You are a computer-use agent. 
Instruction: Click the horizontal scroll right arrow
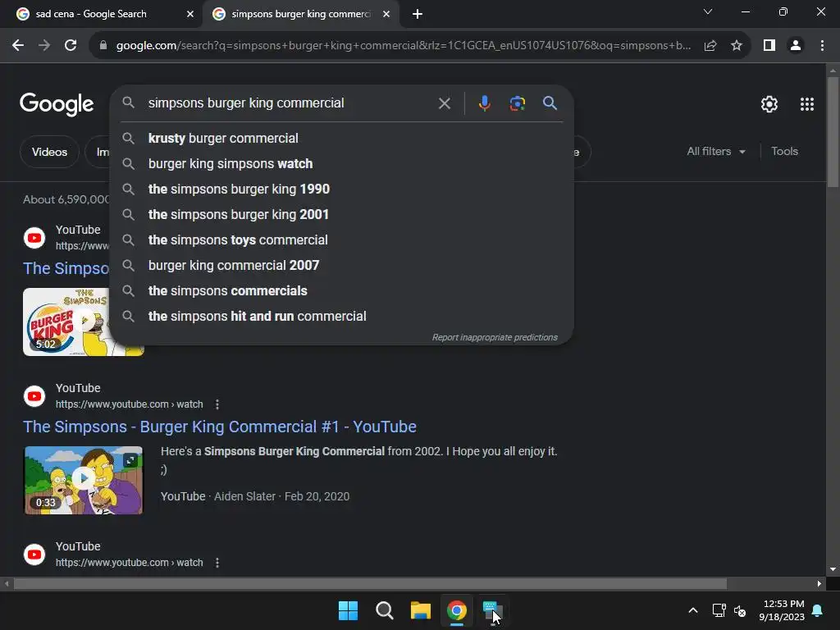(819, 583)
